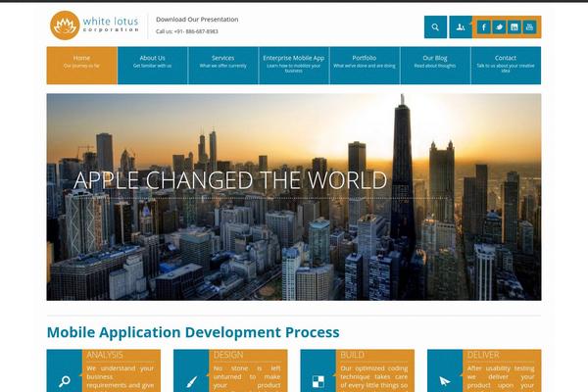Image resolution: width=588 pixels, height=392 pixels.
Task: Click the 'Our optimized coding technique' text
Action: point(374,378)
